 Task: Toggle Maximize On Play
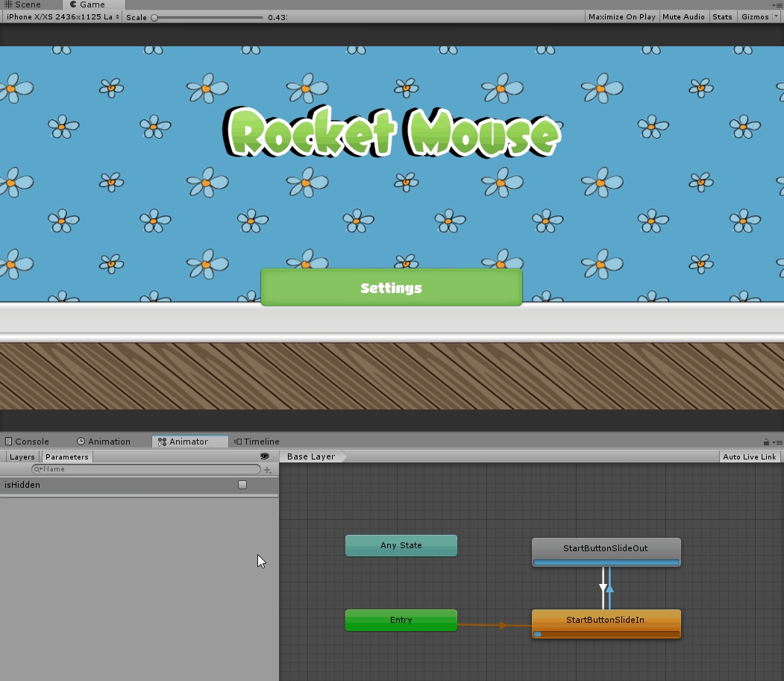621,16
